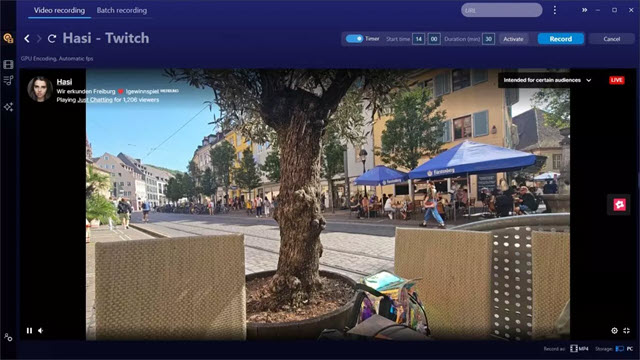Click the Activate timer button
Image resolution: width=640 pixels, height=360 pixels.
[513, 39]
